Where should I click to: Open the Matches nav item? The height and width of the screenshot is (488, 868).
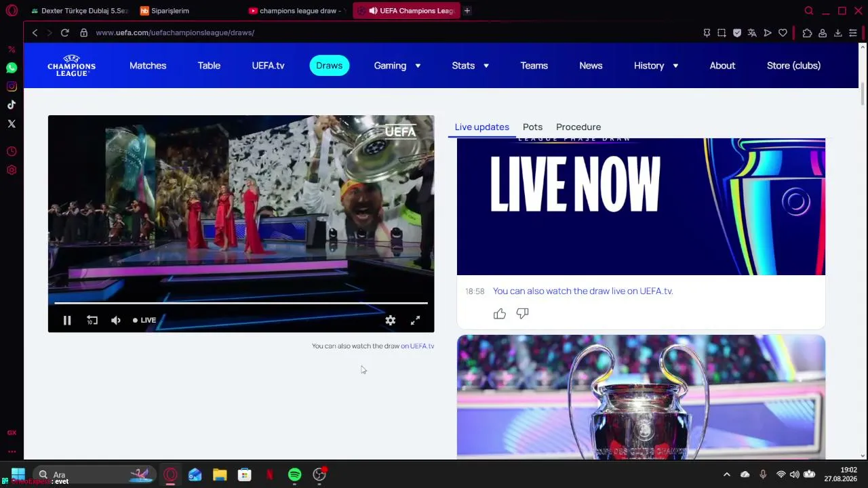(x=148, y=66)
